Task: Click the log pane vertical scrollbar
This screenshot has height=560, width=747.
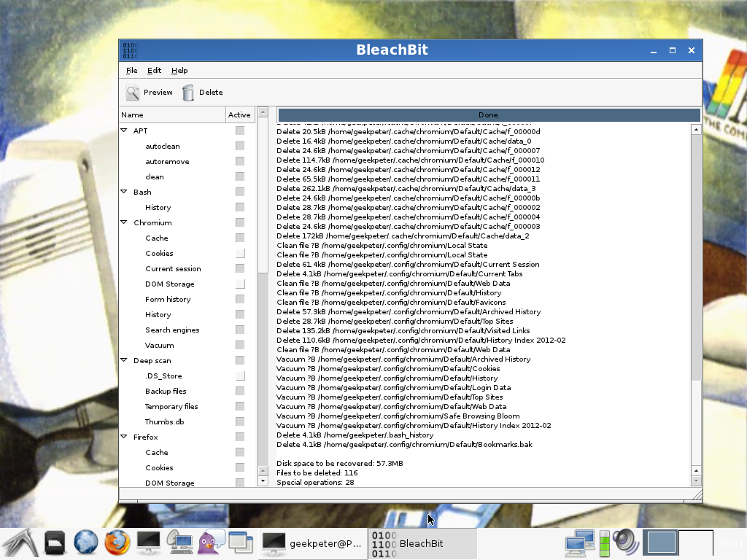Action: (x=696, y=292)
